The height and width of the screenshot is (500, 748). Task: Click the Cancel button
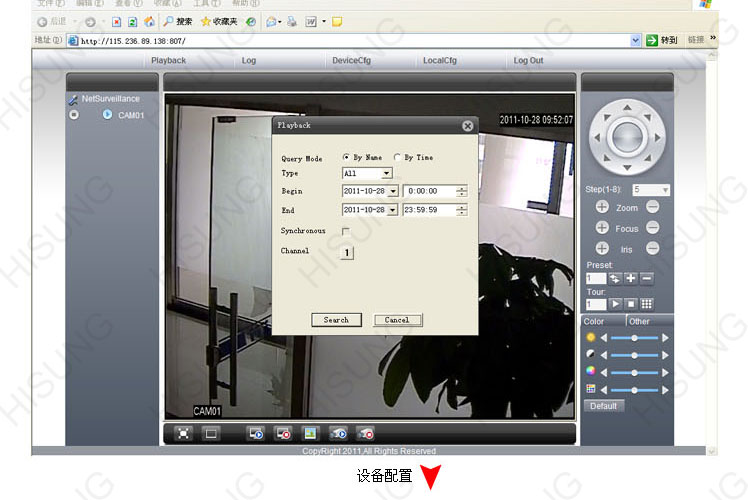coord(397,320)
